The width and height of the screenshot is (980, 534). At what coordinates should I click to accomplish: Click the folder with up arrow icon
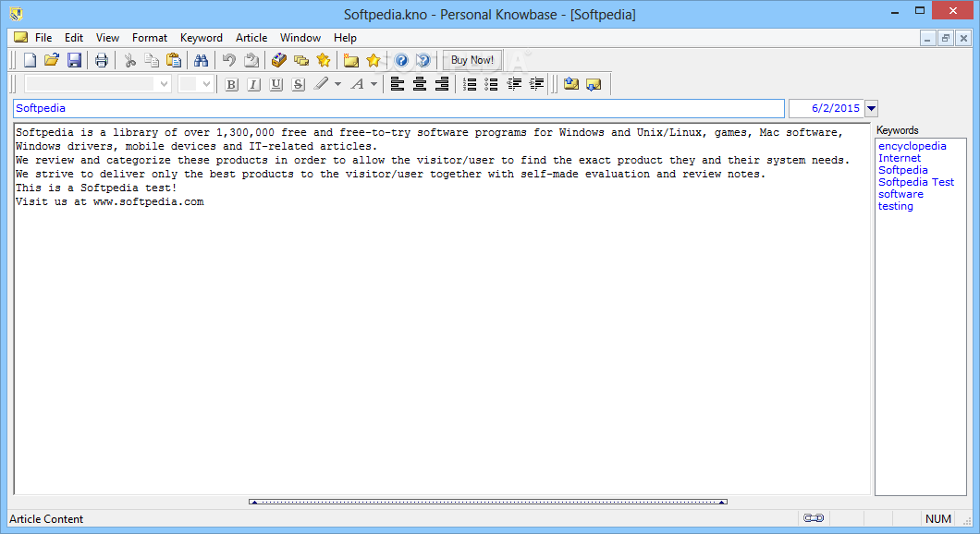pyautogui.click(x=570, y=84)
